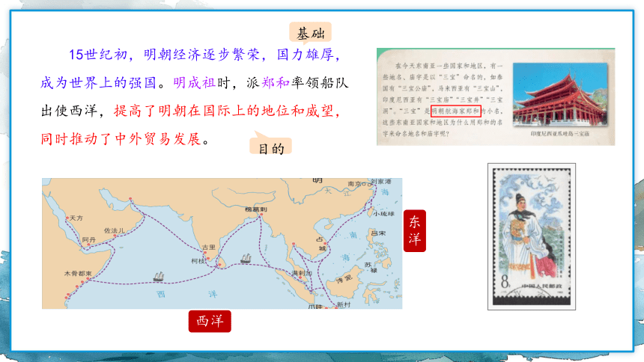Click the red port dot at 佐法儿
The height and width of the screenshot is (362, 644).
pyautogui.click(x=116, y=236)
